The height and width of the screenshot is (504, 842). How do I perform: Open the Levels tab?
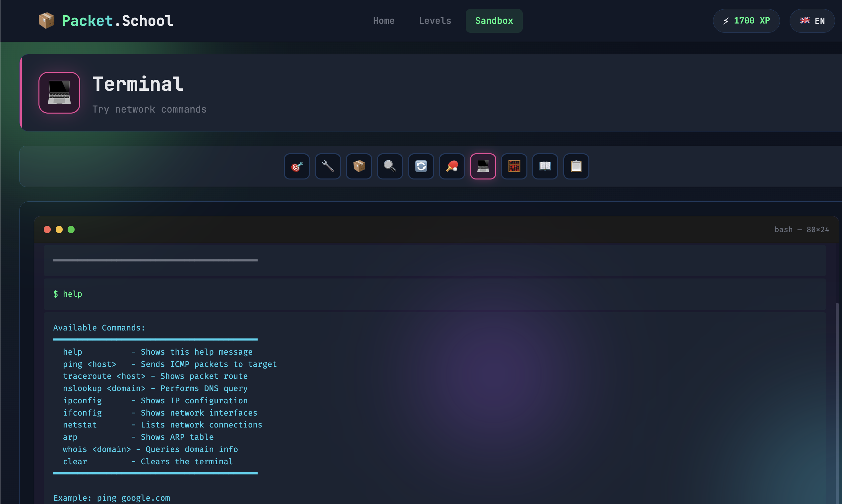tap(435, 21)
